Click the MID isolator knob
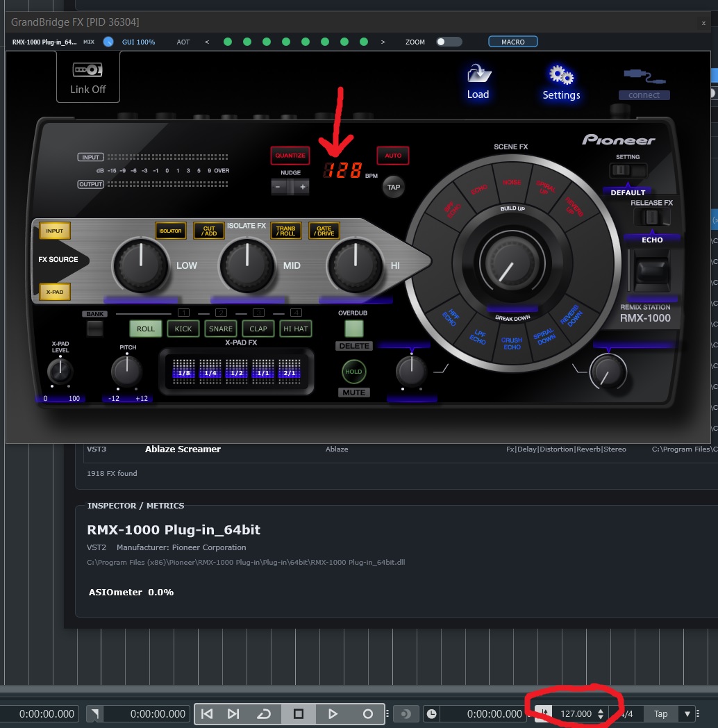The height and width of the screenshot is (728, 718). [x=247, y=265]
